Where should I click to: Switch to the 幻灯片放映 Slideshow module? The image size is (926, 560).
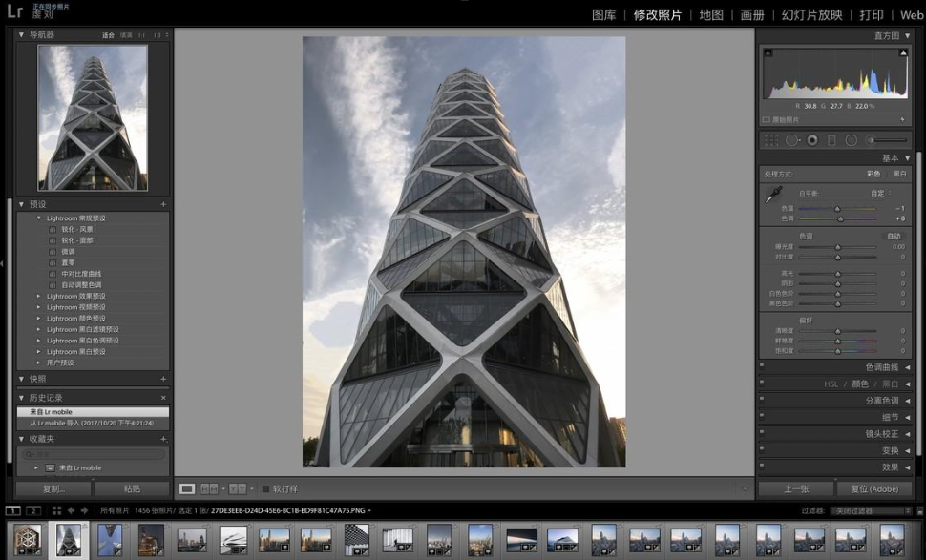(x=812, y=15)
